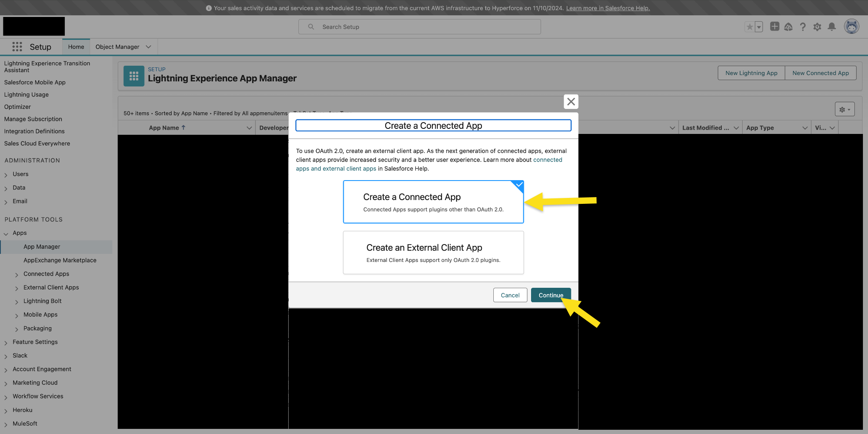Open the App Name column menu chevron

[x=249, y=128]
